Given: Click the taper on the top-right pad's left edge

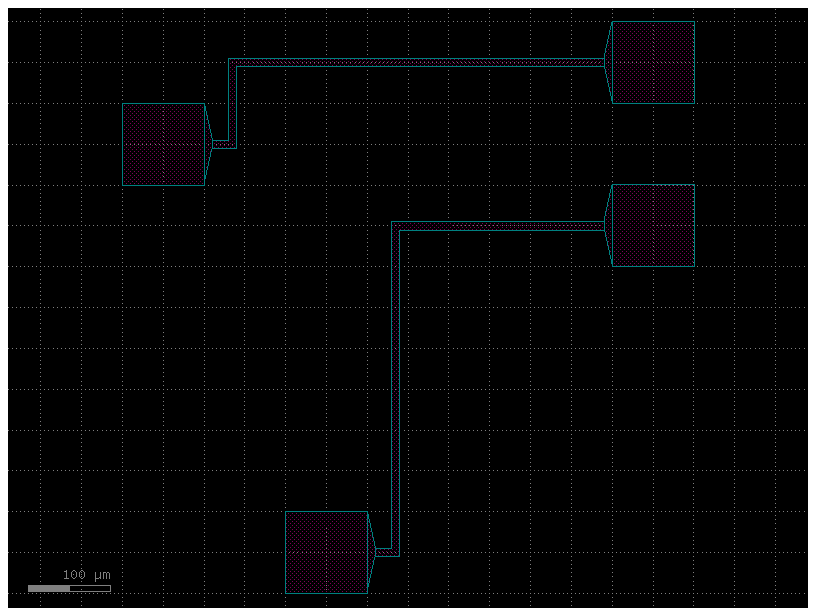Looking at the screenshot, I should point(608,62).
